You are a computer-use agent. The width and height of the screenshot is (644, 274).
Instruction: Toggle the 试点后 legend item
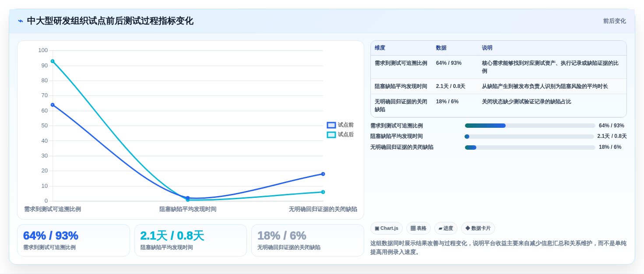pyautogui.click(x=340, y=134)
